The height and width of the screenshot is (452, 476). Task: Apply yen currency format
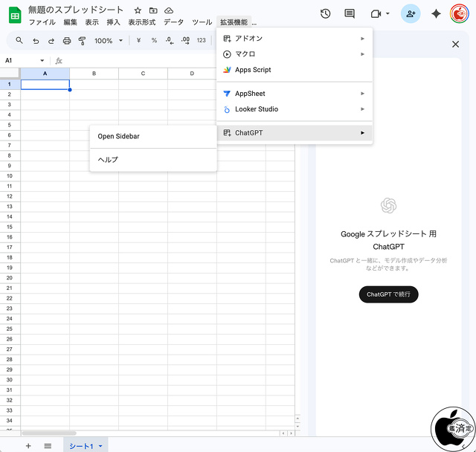[x=138, y=40]
